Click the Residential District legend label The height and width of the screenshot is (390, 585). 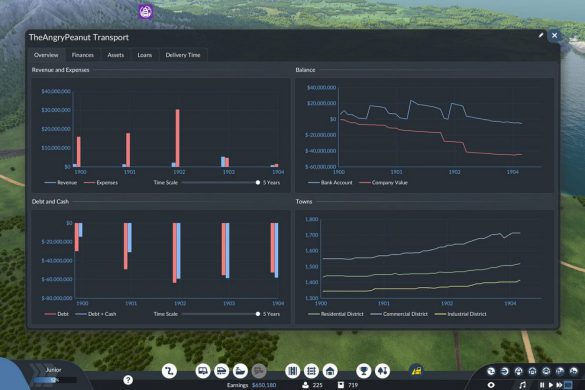[x=342, y=314]
